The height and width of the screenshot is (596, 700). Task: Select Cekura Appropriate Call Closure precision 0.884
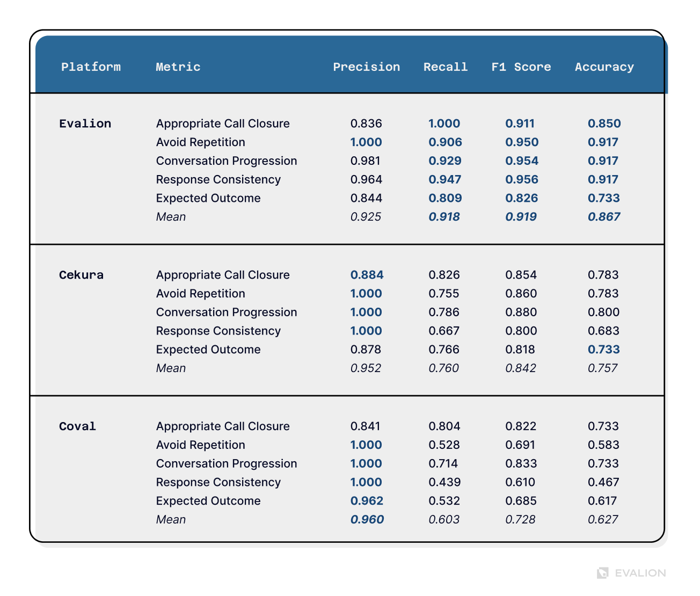[367, 275]
